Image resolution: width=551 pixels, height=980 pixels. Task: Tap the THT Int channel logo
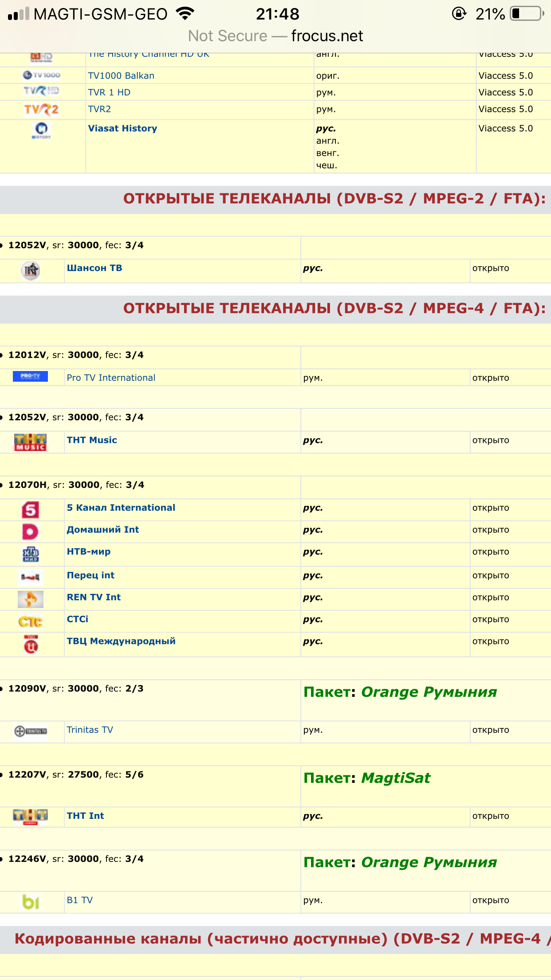coord(31,817)
